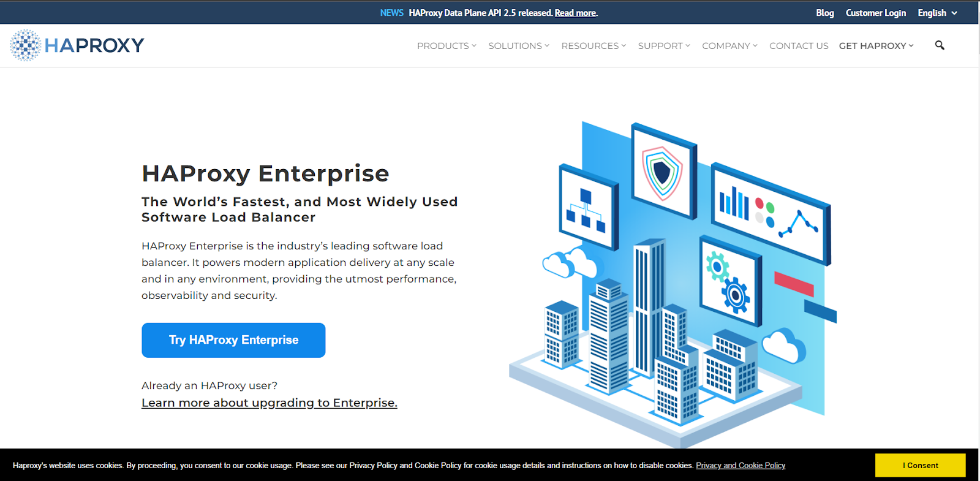Image resolution: width=980 pixels, height=481 pixels.
Task: Click Try HAProxy Enterprise button
Action: pos(233,340)
